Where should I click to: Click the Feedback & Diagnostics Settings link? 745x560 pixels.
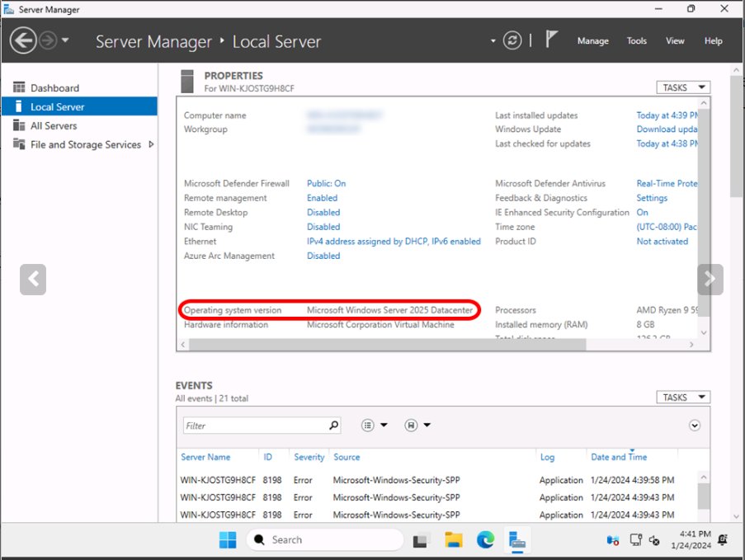[x=652, y=198]
